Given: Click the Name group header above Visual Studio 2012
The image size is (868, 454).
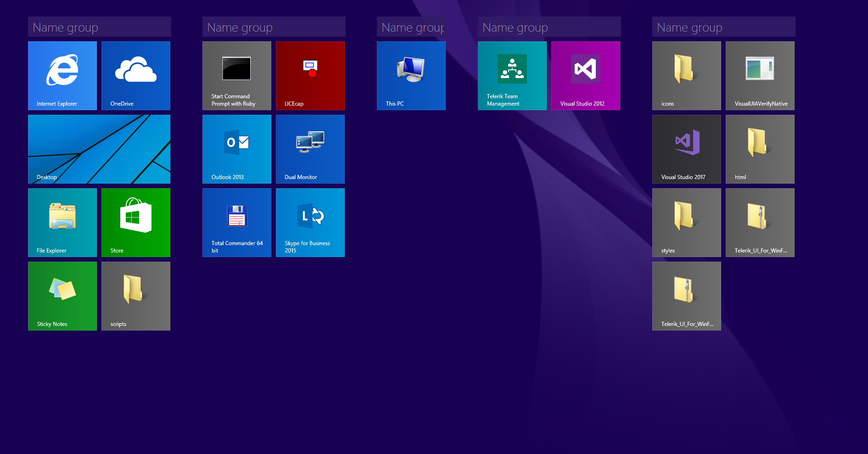Looking at the screenshot, I should click(x=549, y=27).
